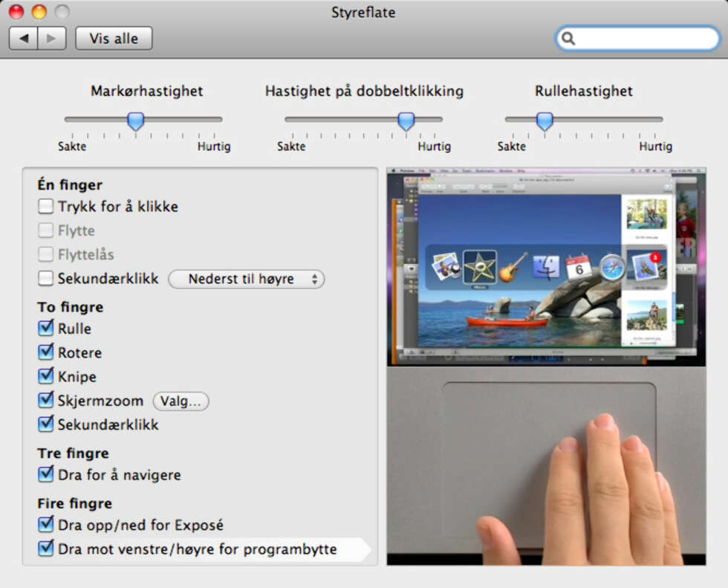Click the hand on trackpad demonstration image
The image size is (728, 588).
coord(547,466)
